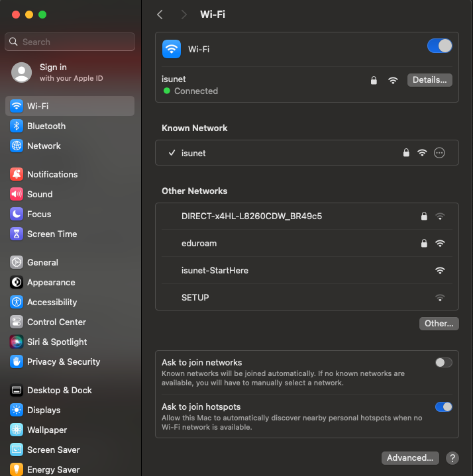The image size is (473, 476).
Task: Open Advanced... Wi-Fi settings
Action: tap(410, 457)
